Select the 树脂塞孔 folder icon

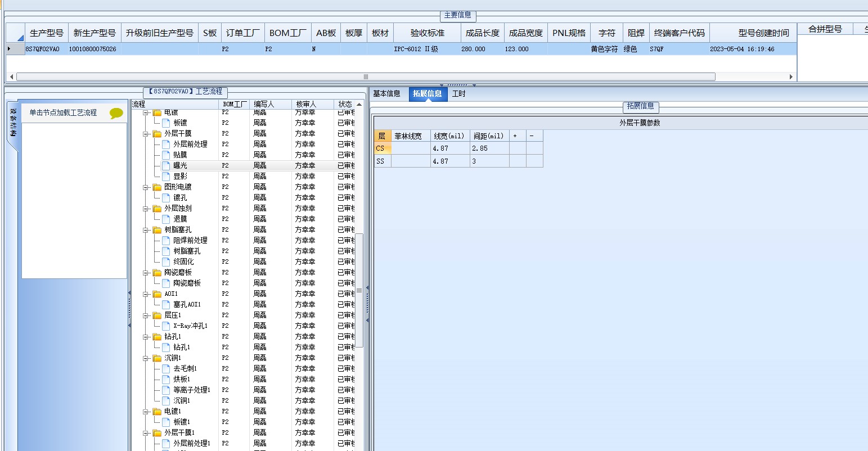(157, 230)
